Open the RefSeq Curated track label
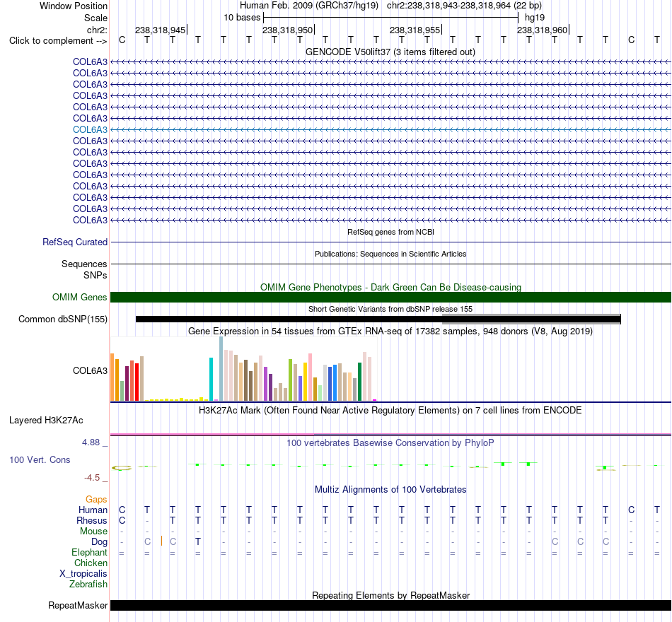672x622 pixels. (x=75, y=242)
